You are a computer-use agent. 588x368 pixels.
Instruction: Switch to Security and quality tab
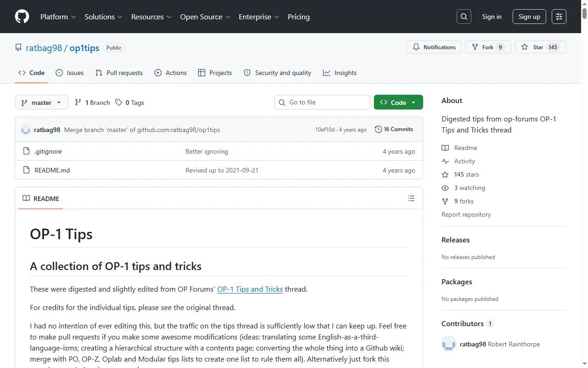pyautogui.click(x=277, y=73)
